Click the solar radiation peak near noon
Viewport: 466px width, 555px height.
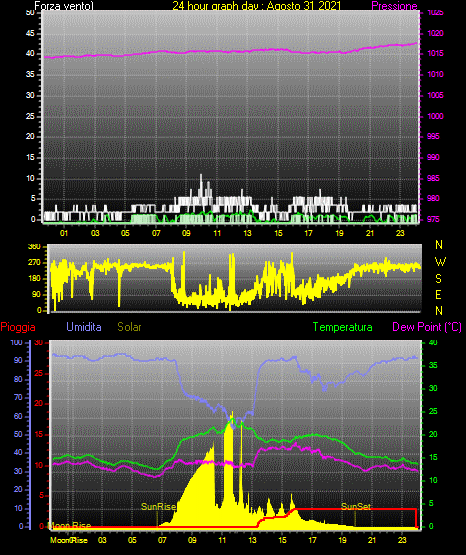pos(232,413)
